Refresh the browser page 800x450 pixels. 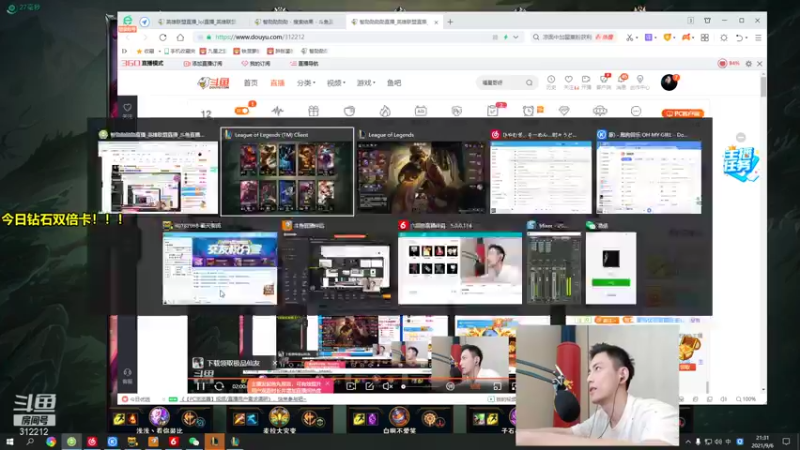[x=163, y=37]
